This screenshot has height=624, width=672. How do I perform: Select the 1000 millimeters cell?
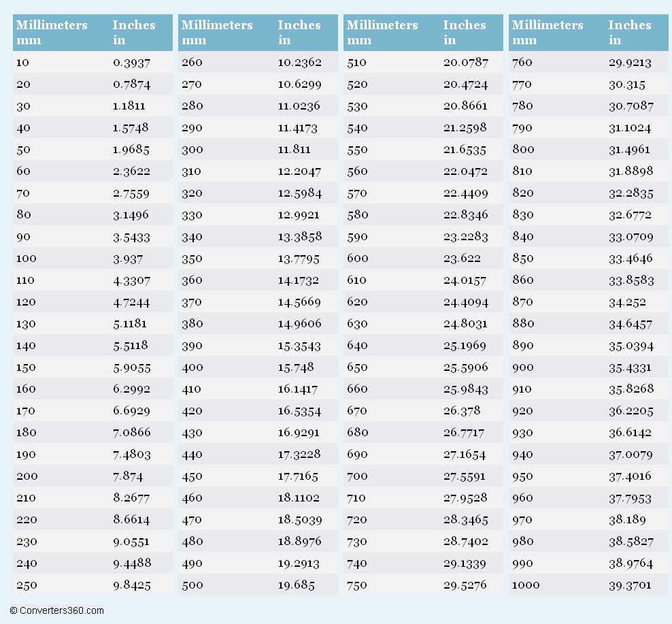pyautogui.click(x=525, y=585)
